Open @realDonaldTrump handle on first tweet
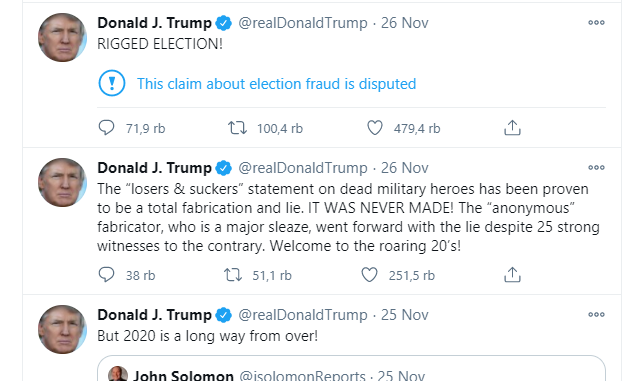Viewport: 643px width, 381px height. pyautogui.click(x=303, y=23)
